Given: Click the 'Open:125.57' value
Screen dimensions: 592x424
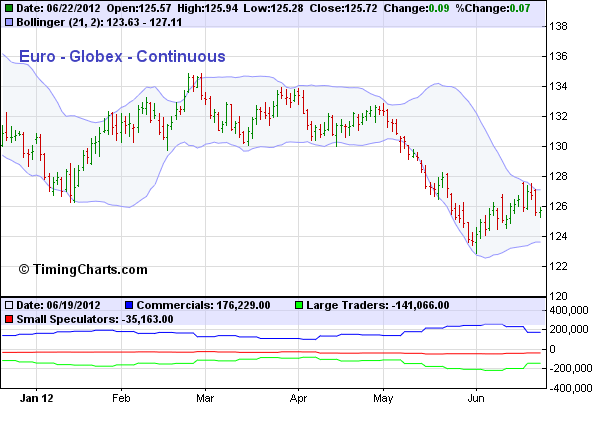Looking at the screenshot, I should pyautogui.click(x=139, y=8).
